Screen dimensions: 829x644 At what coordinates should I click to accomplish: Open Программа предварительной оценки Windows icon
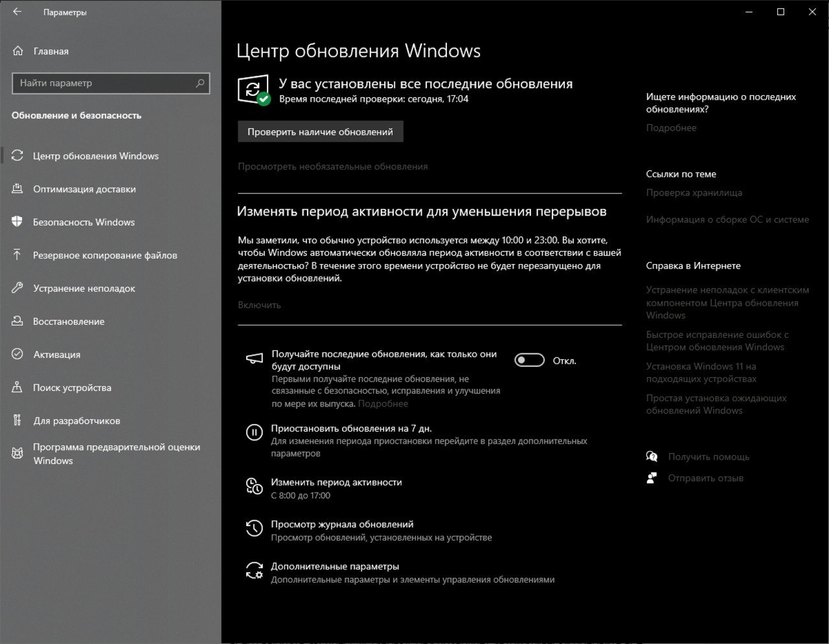click(17, 454)
